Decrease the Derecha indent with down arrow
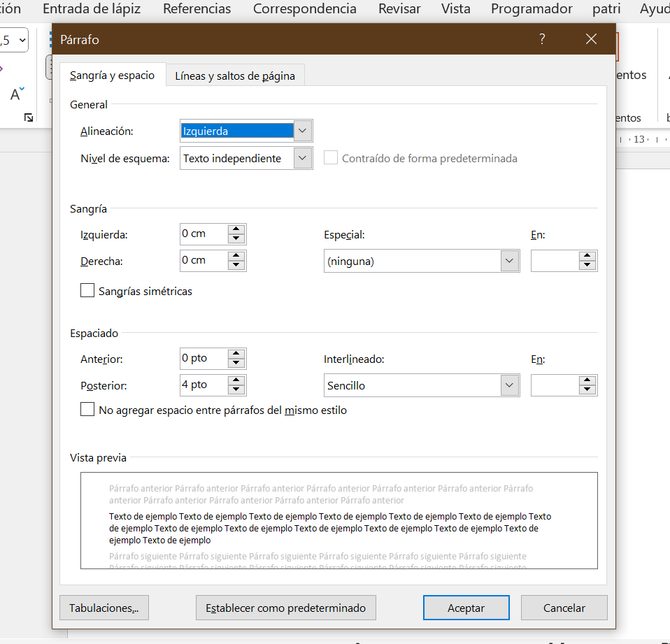Viewport: 670px width, 644px height. [x=236, y=265]
